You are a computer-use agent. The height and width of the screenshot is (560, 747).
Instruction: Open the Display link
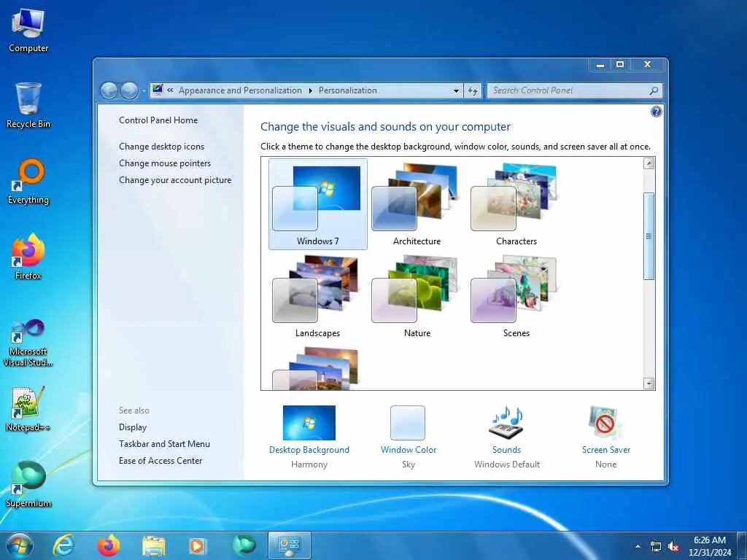(x=133, y=427)
